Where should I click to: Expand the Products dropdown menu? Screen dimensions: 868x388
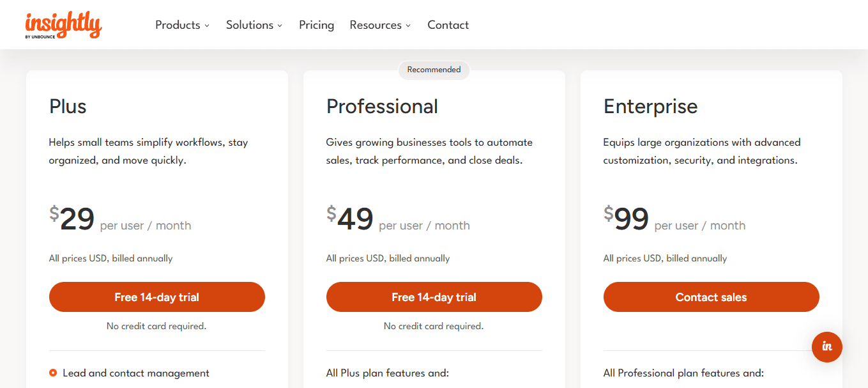182,25
